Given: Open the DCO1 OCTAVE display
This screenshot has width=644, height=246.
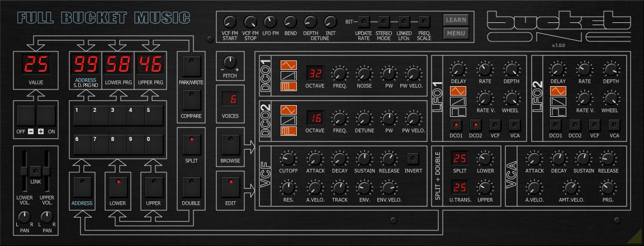Looking at the screenshot, I should pyautogui.click(x=315, y=74).
